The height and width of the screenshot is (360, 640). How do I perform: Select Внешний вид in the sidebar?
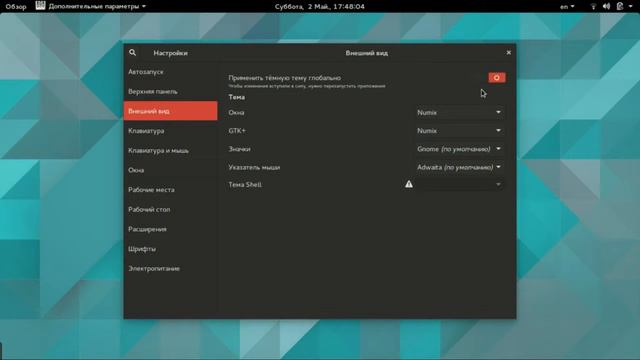tap(170, 111)
